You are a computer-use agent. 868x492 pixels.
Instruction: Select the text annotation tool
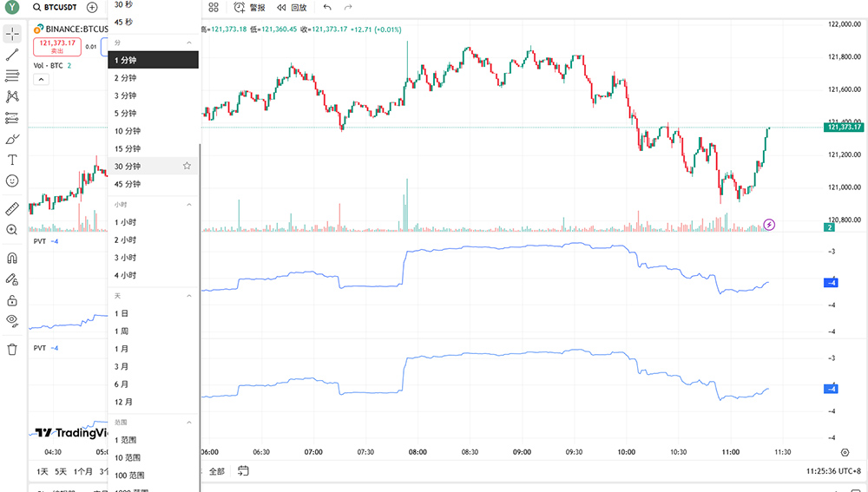[12, 160]
